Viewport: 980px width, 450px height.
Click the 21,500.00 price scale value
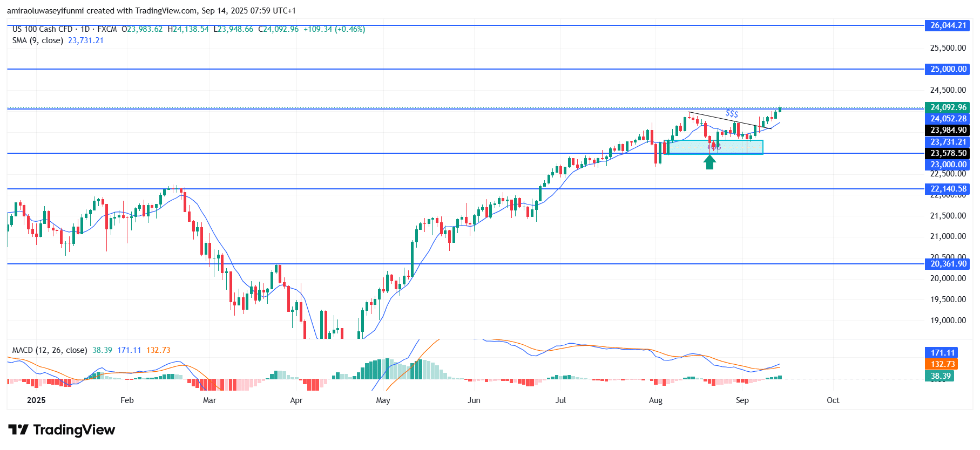click(x=948, y=216)
